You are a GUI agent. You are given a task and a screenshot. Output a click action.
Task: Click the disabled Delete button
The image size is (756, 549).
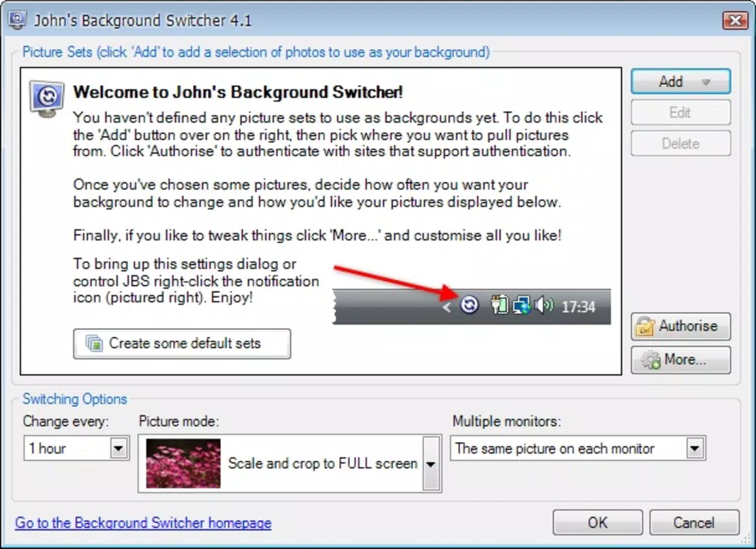coord(681,143)
